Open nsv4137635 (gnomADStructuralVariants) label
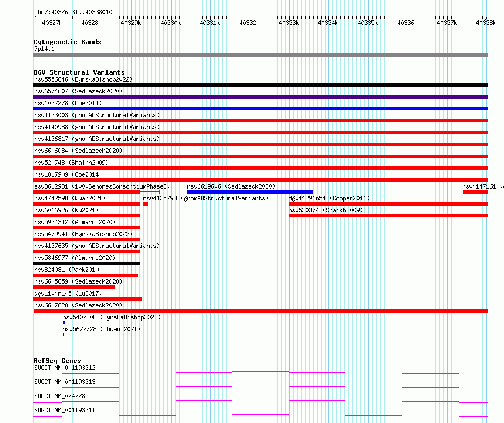Viewport: 504px width, 423px height. [x=97, y=246]
